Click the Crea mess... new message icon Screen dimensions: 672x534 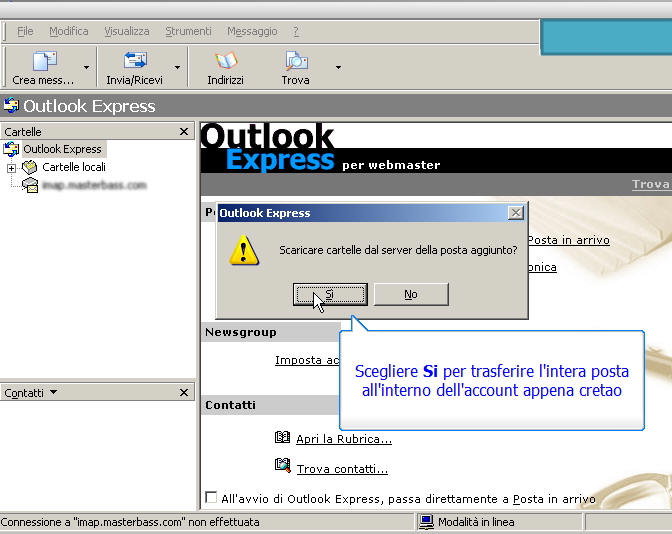[45, 61]
